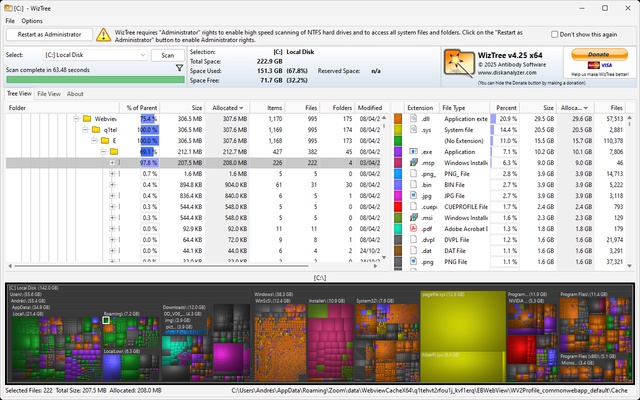This screenshot has height=400, width=640.
Task: Click the .msp installer icon
Action: coord(413,162)
